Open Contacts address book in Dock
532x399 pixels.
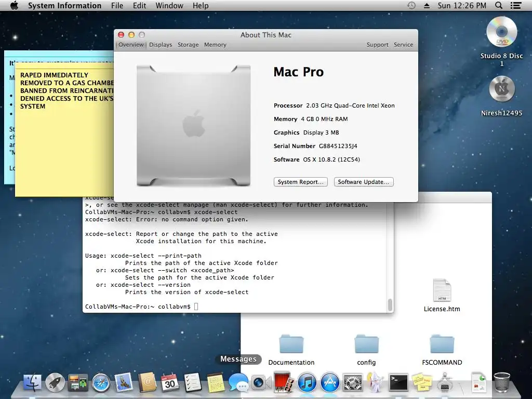147,382
